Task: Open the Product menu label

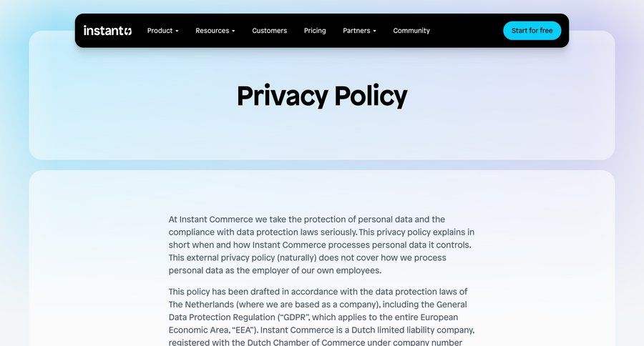Action: (160, 31)
